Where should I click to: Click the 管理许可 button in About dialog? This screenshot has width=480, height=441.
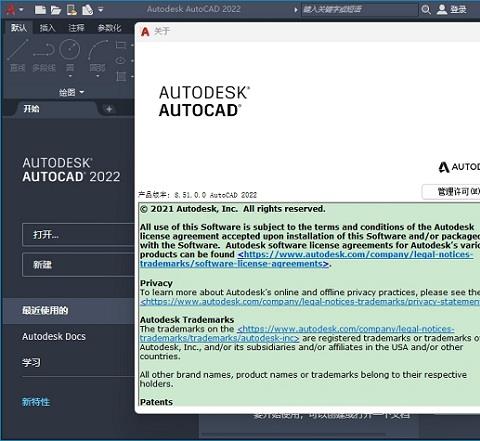(x=451, y=192)
